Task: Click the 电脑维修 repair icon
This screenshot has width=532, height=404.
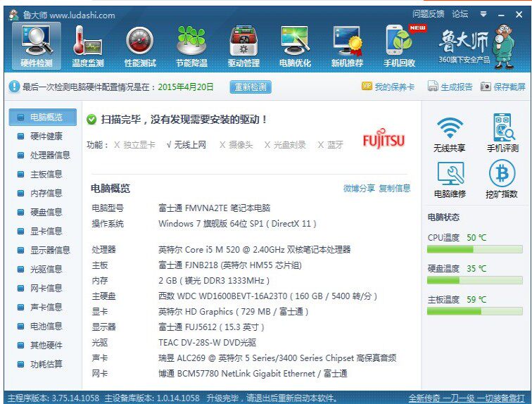Action: pyautogui.click(x=450, y=173)
